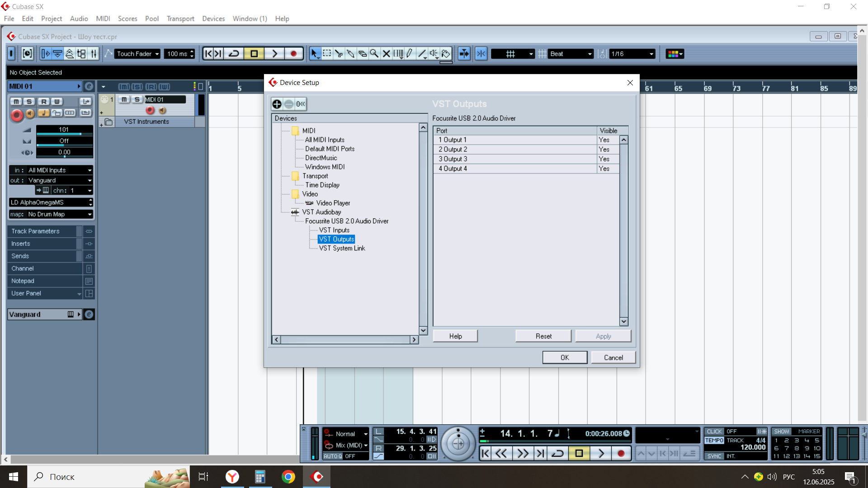Toggle the metronome CLICK button
The height and width of the screenshot is (488, 868).
click(x=714, y=432)
